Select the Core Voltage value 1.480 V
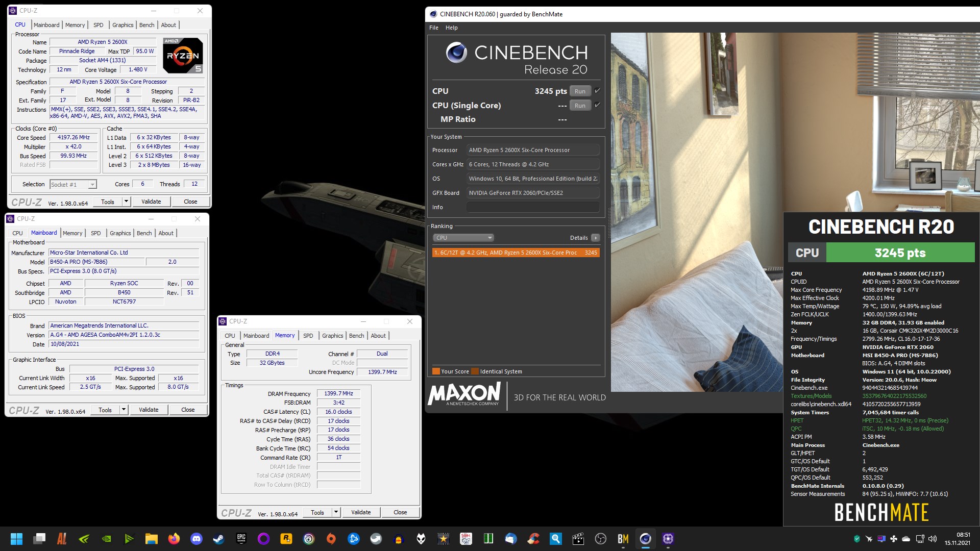This screenshot has width=980, height=551. tap(138, 70)
